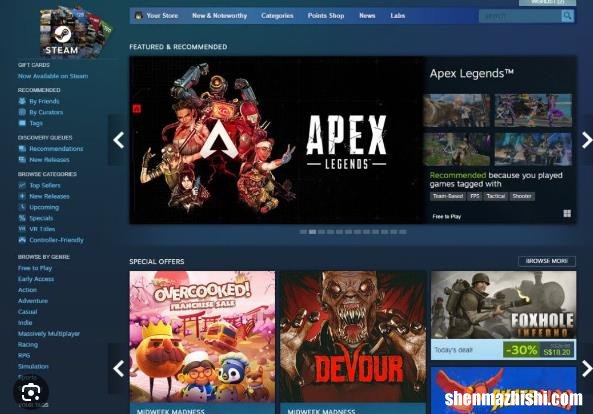
Task: Open Early Access genre link
Action: pos(36,279)
